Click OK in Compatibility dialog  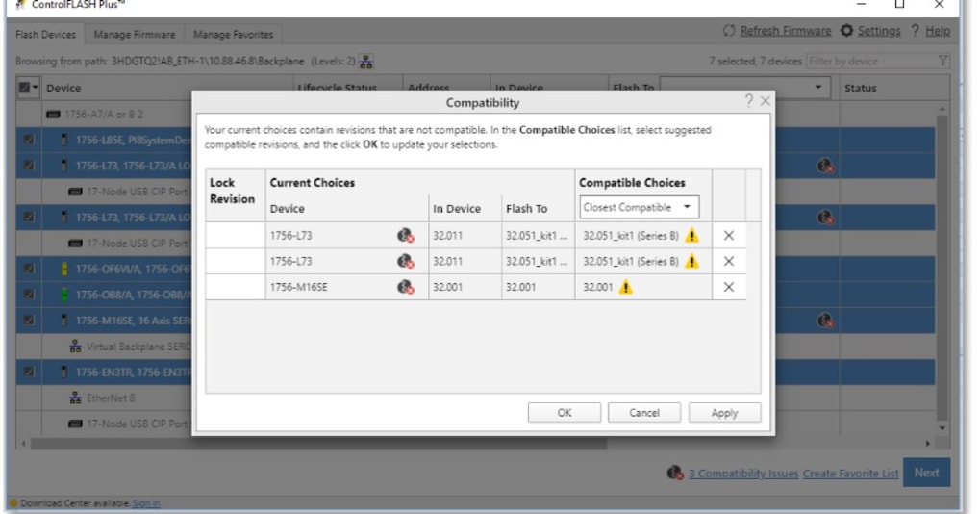[x=565, y=413]
